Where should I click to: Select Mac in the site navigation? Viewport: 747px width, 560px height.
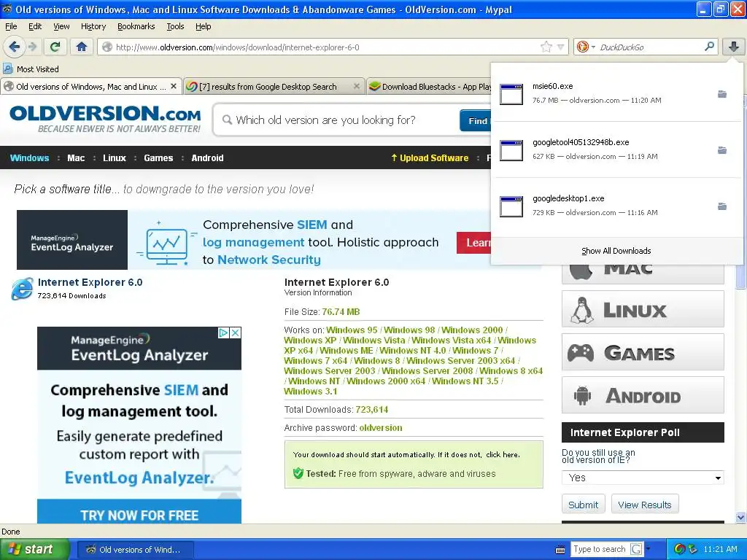(x=76, y=157)
